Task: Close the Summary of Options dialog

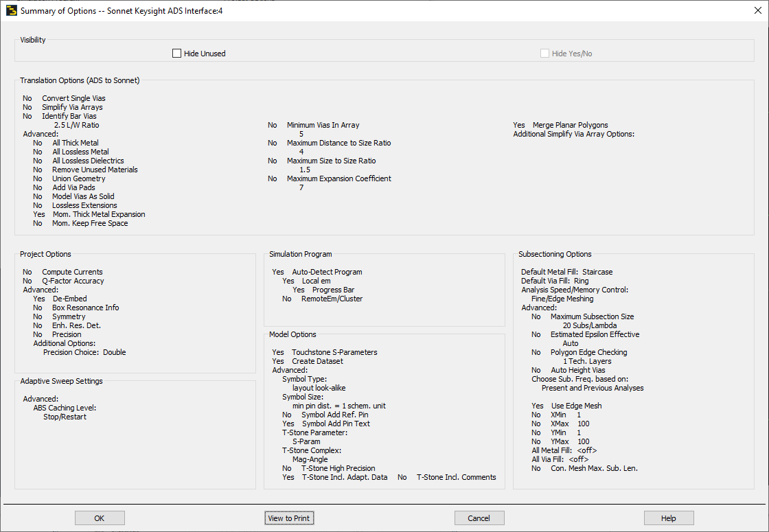Action: 758,10
